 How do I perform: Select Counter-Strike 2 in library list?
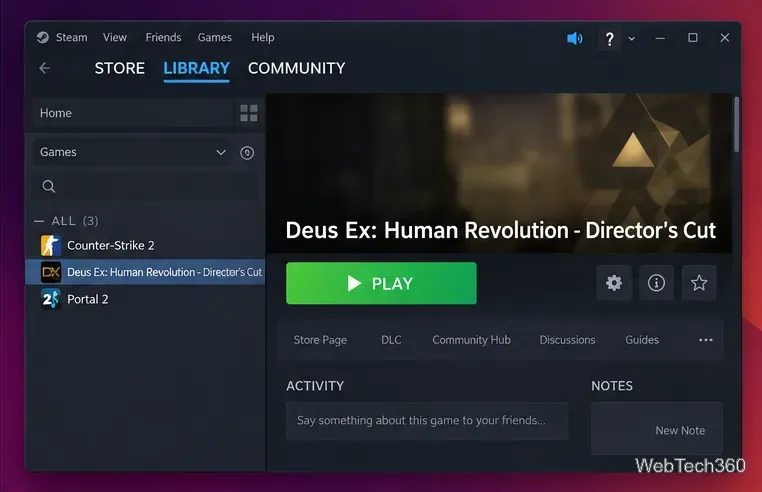[x=145, y=246]
